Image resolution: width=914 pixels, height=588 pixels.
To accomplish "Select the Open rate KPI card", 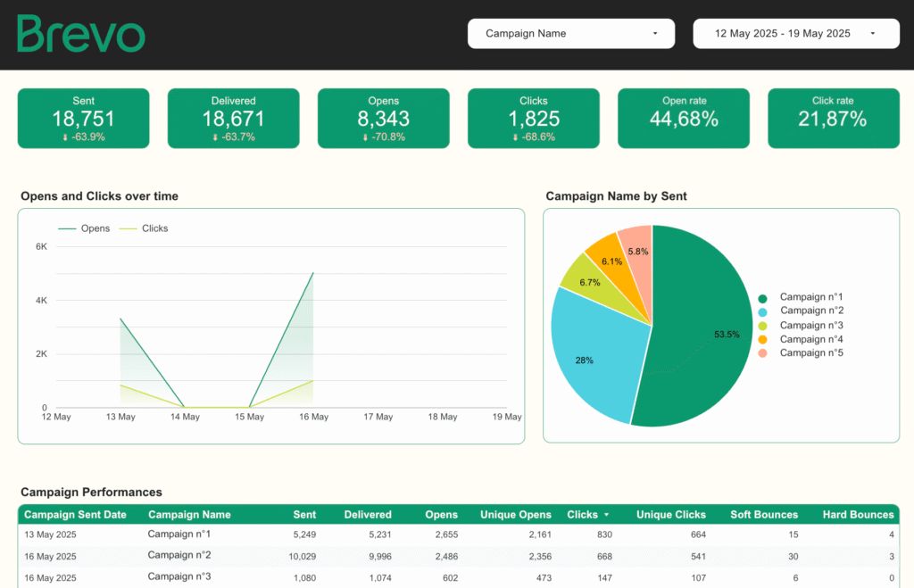I will (683, 118).
